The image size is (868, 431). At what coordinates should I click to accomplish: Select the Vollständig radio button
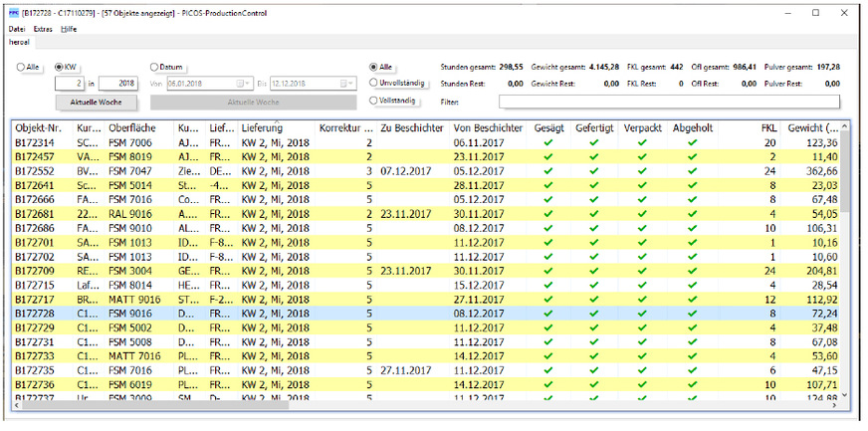(x=373, y=101)
